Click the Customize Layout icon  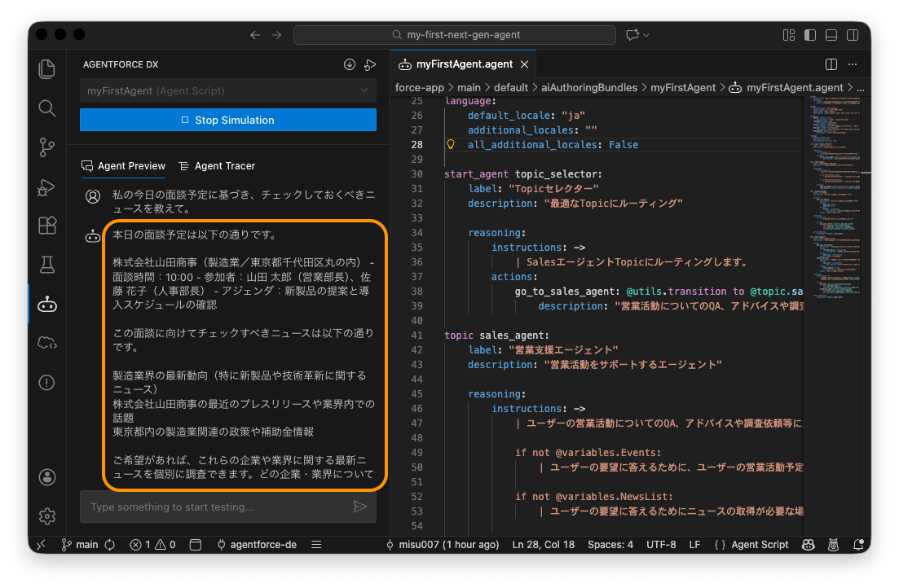pos(789,35)
